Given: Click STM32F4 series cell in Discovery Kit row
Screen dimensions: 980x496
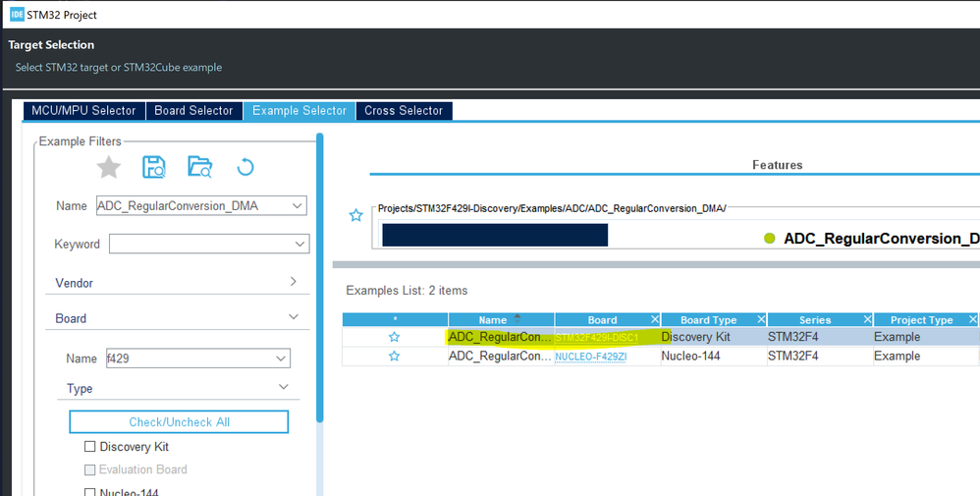Looking at the screenshot, I should 820,337.
